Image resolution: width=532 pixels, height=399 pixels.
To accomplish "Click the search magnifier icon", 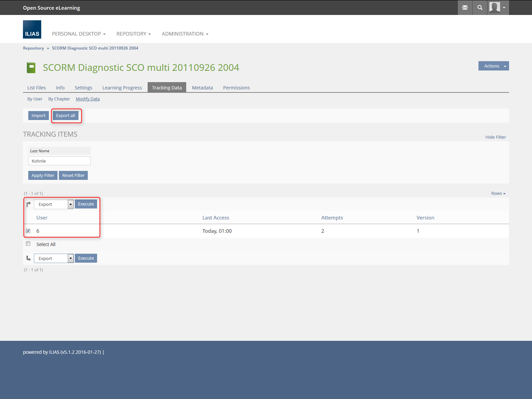I will click(480, 8).
